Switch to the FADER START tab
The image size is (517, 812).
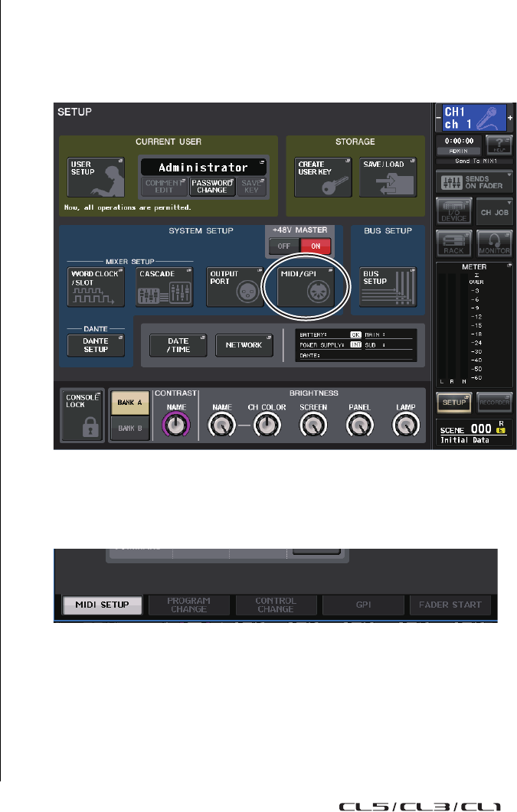(x=450, y=605)
